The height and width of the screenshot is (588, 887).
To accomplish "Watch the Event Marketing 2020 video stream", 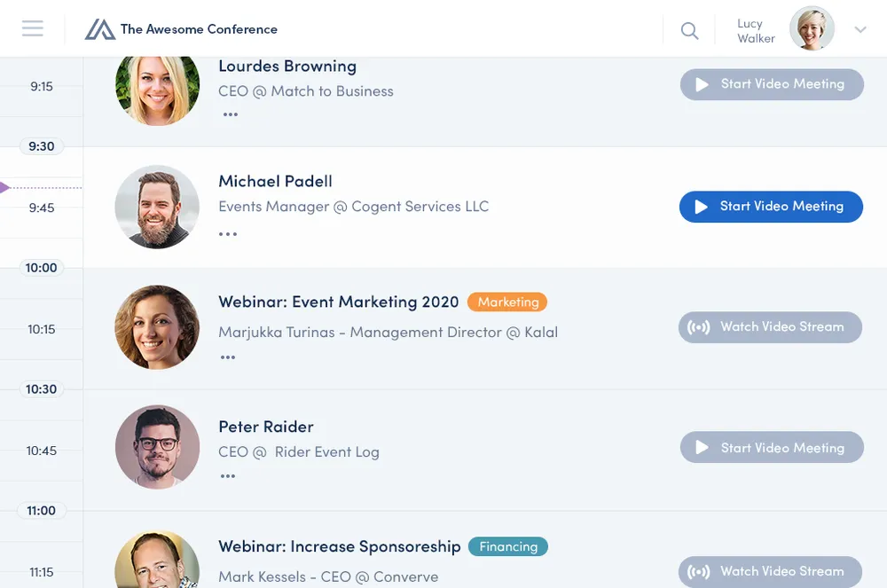I will pos(770,327).
